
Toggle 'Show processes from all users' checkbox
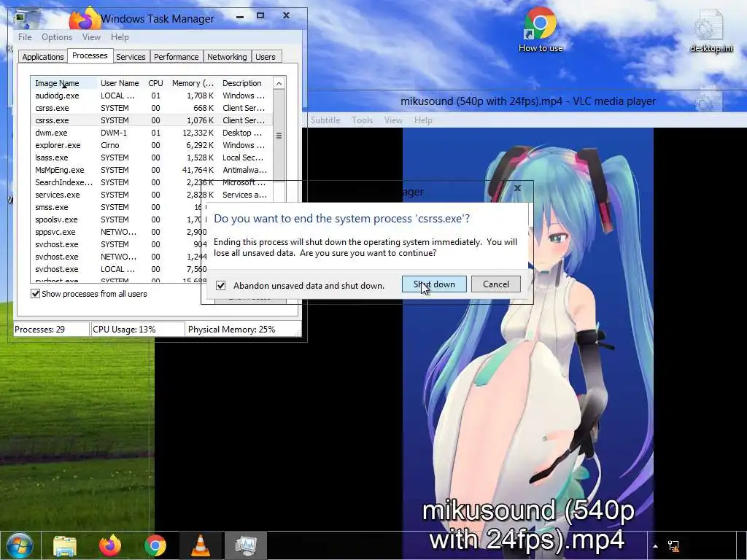point(35,294)
